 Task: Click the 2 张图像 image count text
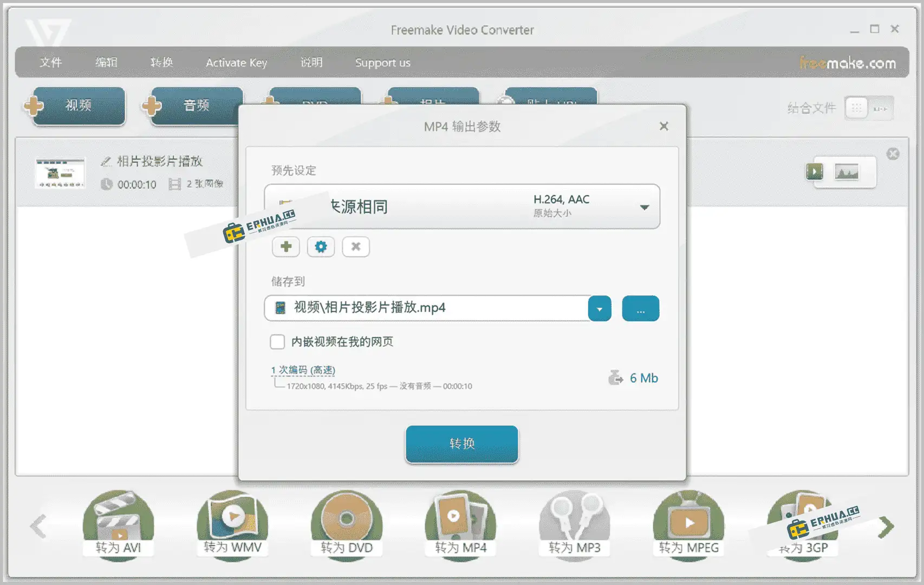click(205, 184)
